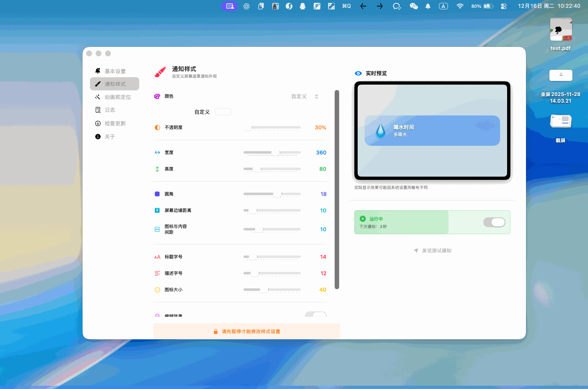Select 录屏 2025-11-28 file on desktop
588x389 pixels.
(x=560, y=86)
